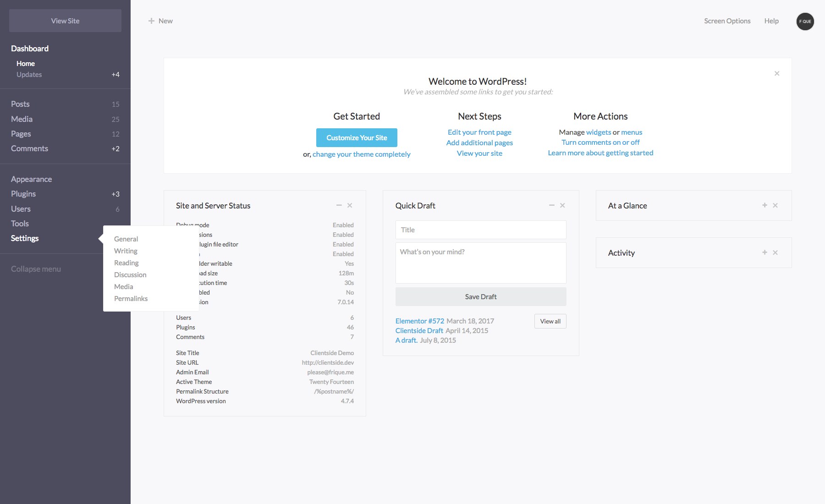Click the Twenty Fourteen active theme value
The image size is (825, 504).
tap(331, 382)
